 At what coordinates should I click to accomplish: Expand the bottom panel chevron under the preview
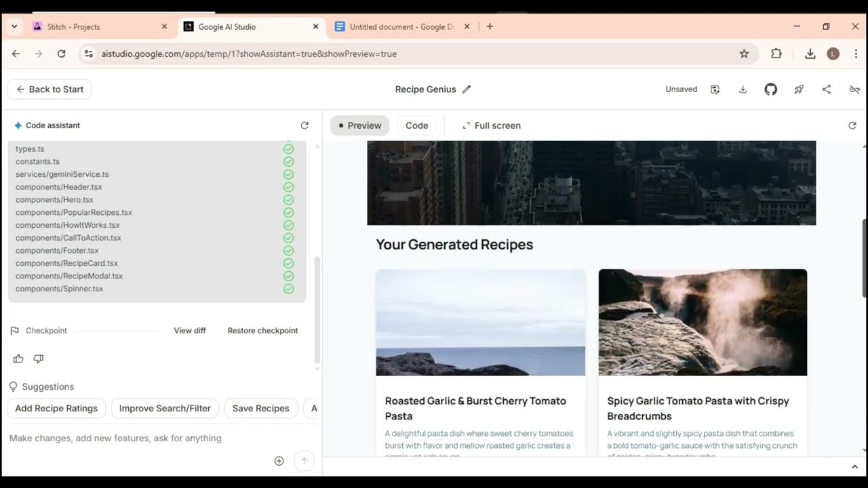tap(854, 467)
